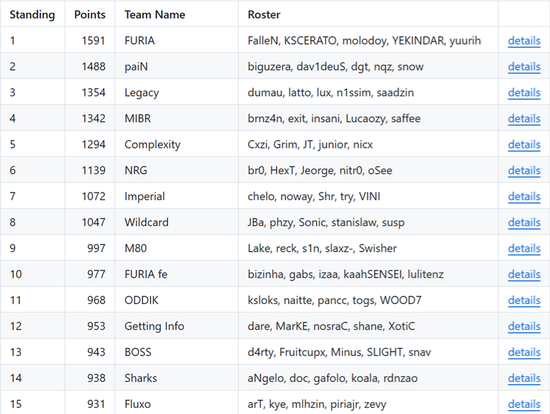This screenshot has width=550, height=414.
Task: Open Sharks team details
Action: 524,378
